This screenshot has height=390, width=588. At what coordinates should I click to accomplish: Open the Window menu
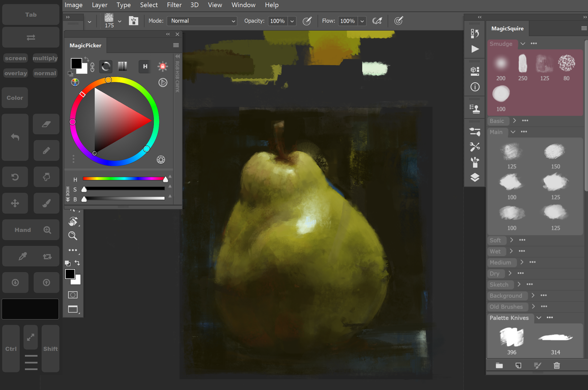click(243, 5)
